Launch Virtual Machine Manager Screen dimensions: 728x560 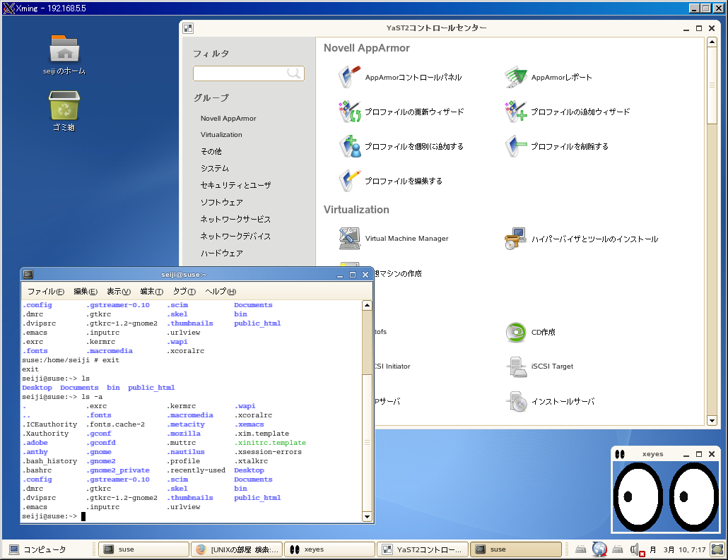click(394, 239)
